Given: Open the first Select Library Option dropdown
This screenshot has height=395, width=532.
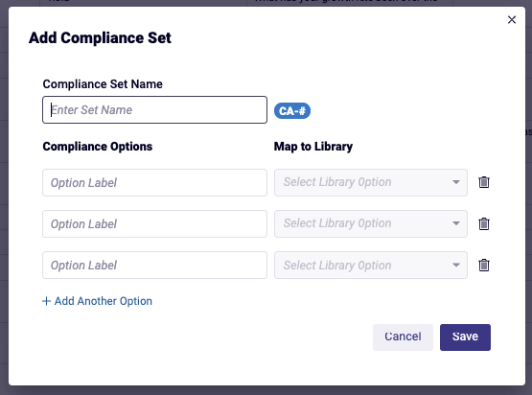Looking at the screenshot, I should coord(371,182).
